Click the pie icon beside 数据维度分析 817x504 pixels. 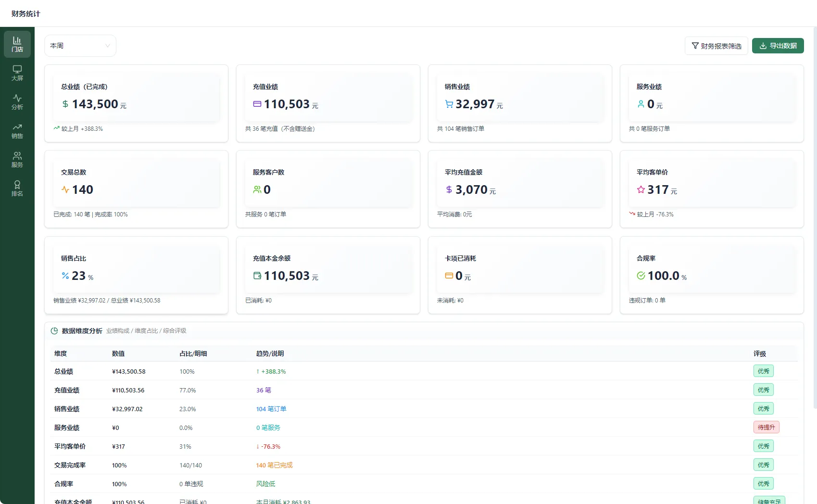(x=54, y=331)
